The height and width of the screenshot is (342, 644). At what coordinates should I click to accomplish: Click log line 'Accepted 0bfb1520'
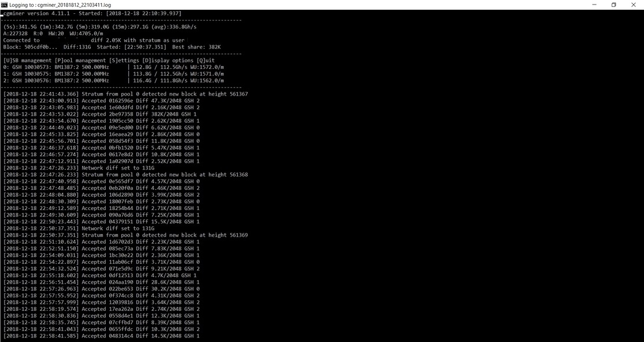pos(101,148)
